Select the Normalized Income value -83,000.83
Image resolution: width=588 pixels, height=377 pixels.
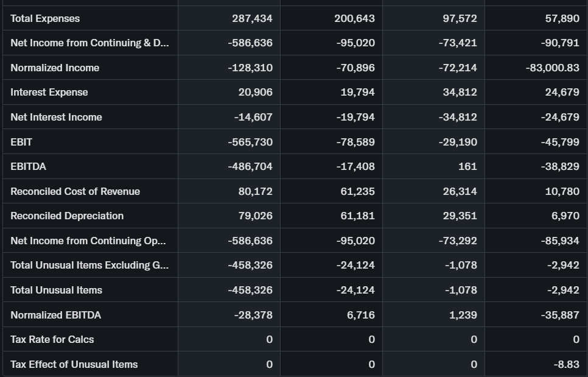click(x=552, y=68)
